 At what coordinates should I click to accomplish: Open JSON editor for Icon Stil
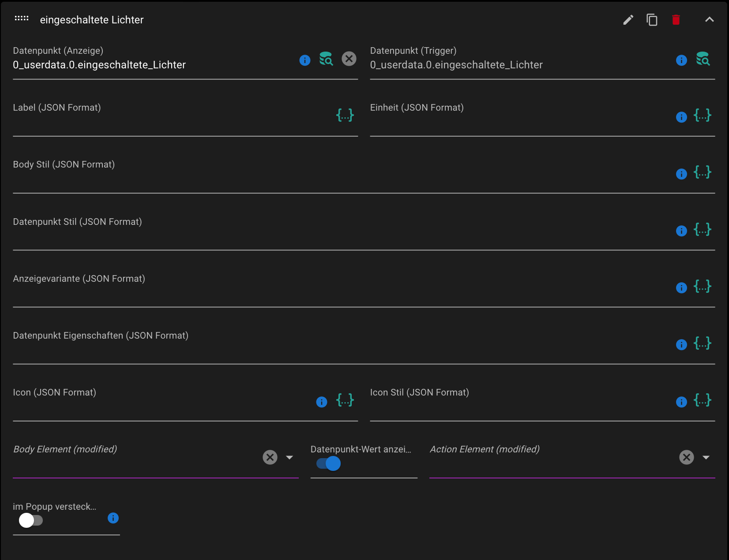[x=703, y=400]
